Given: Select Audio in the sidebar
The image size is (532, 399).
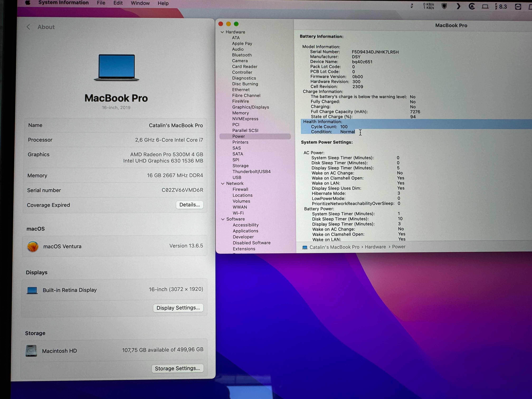Looking at the screenshot, I should pos(238,49).
